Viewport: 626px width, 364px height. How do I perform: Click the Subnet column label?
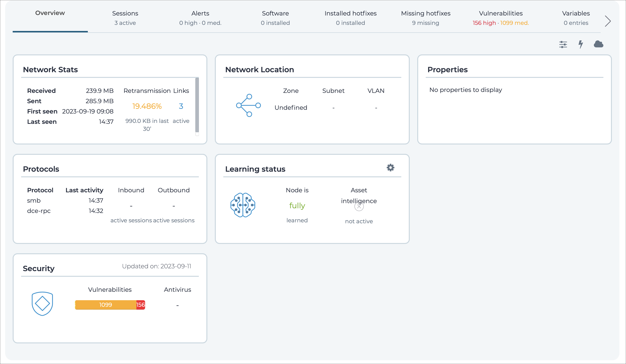click(x=333, y=91)
